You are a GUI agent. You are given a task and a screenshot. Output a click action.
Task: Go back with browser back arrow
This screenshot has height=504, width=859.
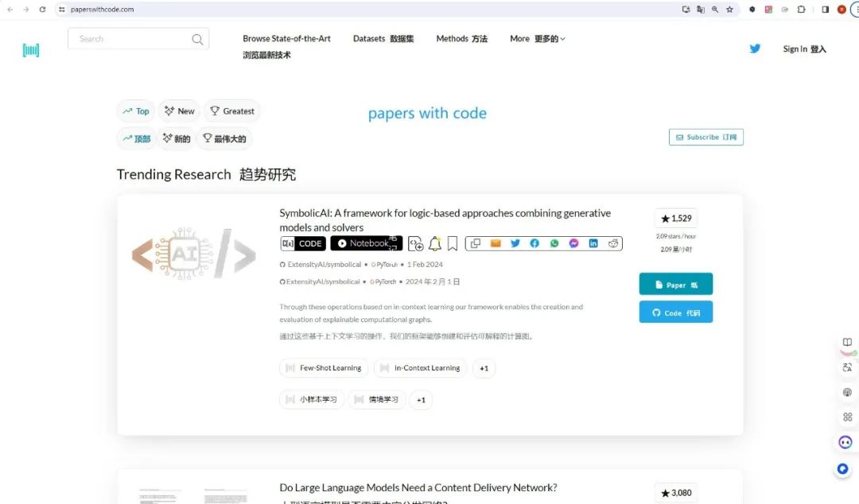point(10,10)
